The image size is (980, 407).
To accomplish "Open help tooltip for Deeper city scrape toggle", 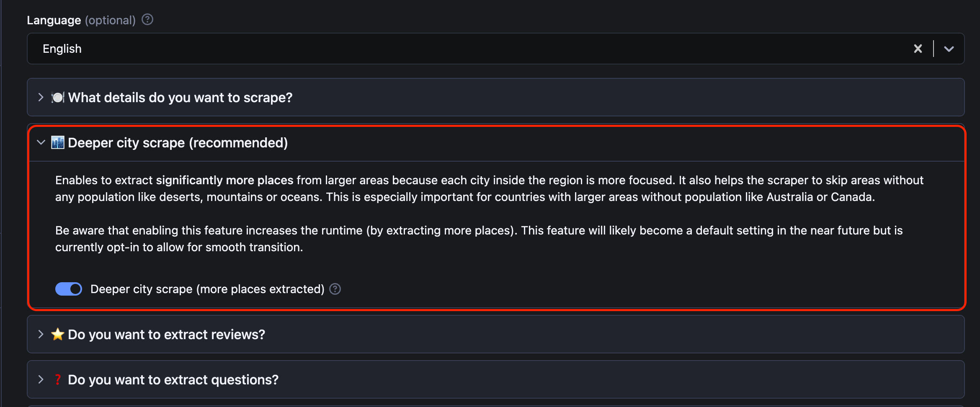I will tap(335, 289).
